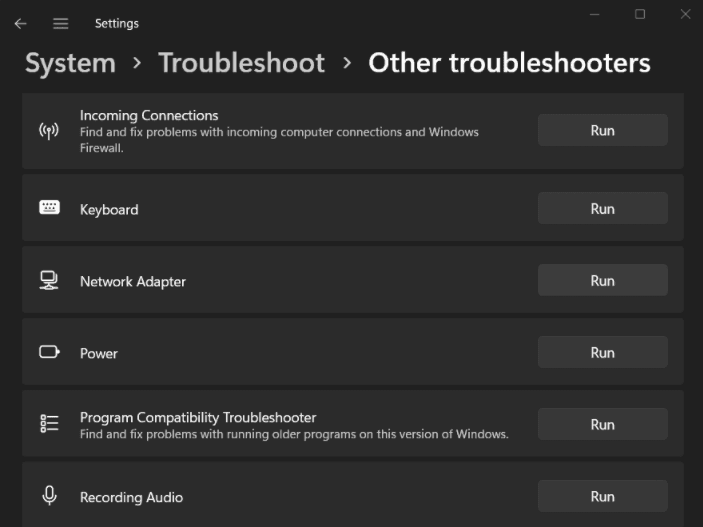Image resolution: width=703 pixels, height=527 pixels.
Task: Run the Network Adapter troubleshooter
Action: point(603,280)
